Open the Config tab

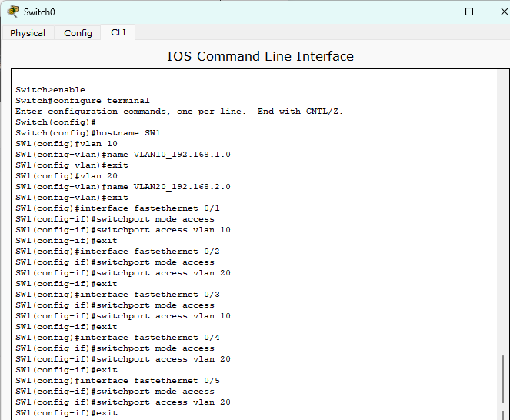click(78, 33)
